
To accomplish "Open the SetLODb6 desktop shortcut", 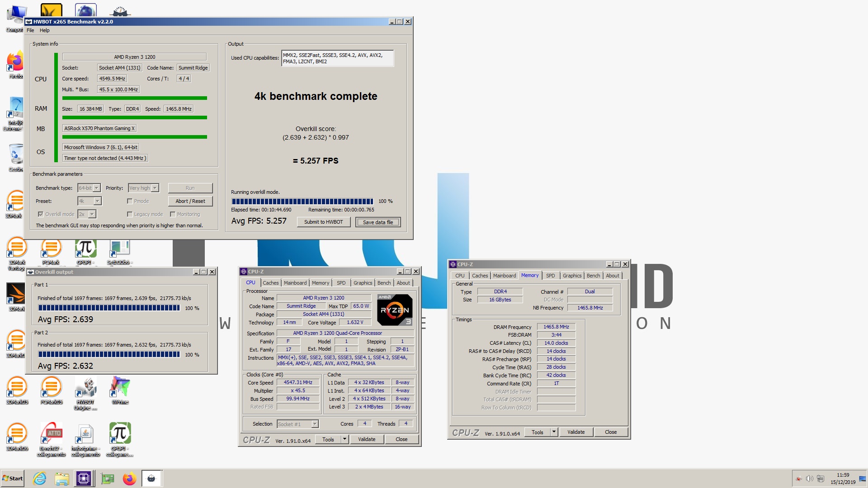I will tap(119, 251).
